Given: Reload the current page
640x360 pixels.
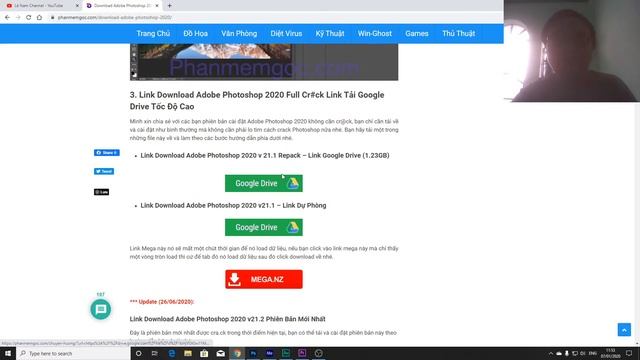Looking at the screenshot, I should tap(29, 18).
